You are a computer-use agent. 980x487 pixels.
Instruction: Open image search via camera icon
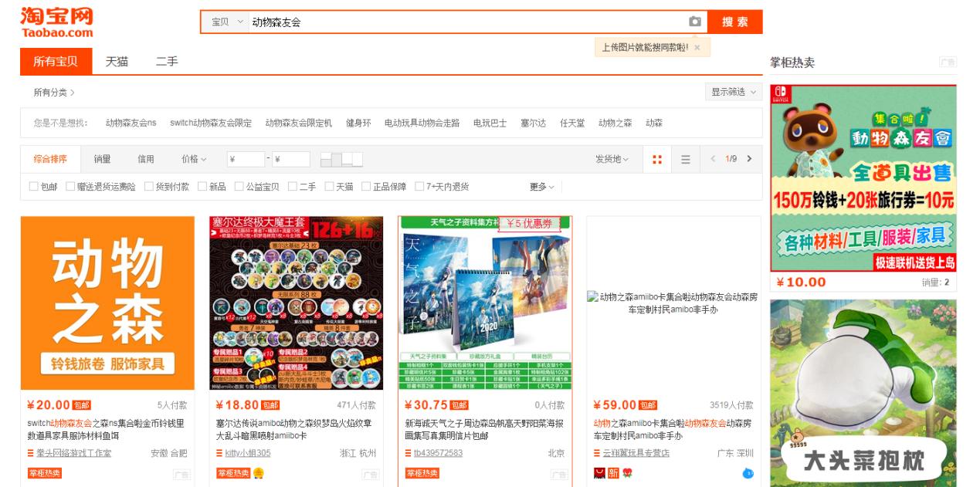(694, 22)
